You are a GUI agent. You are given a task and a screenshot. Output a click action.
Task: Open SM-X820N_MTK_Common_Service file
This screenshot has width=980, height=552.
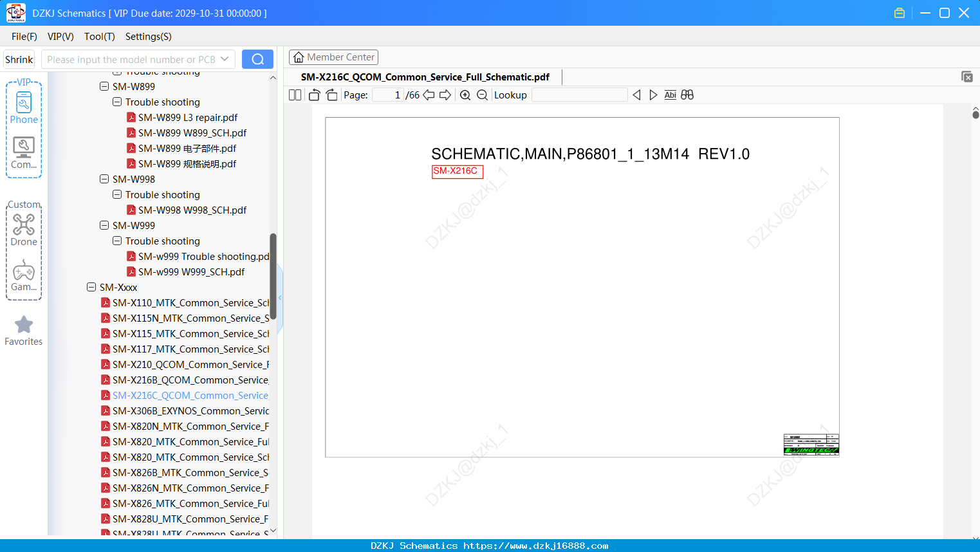click(x=185, y=426)
